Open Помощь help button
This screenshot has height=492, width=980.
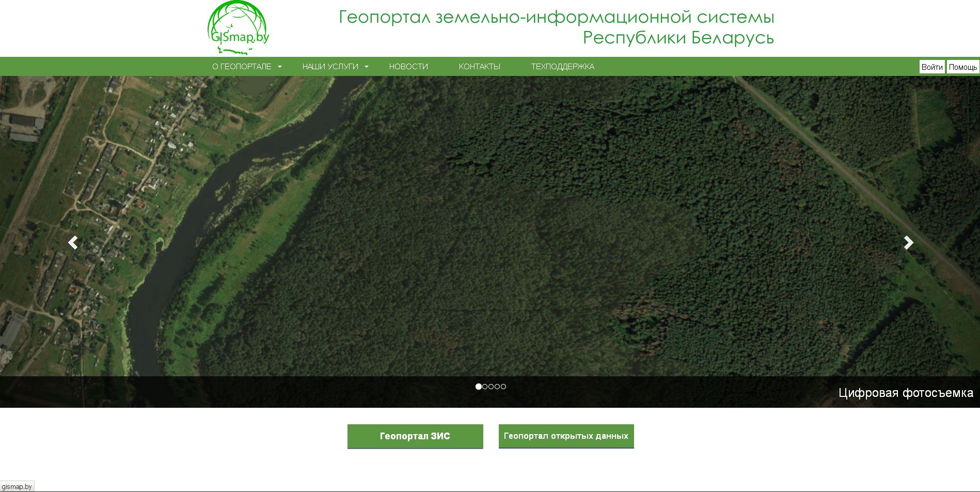[x=962, y=67]
